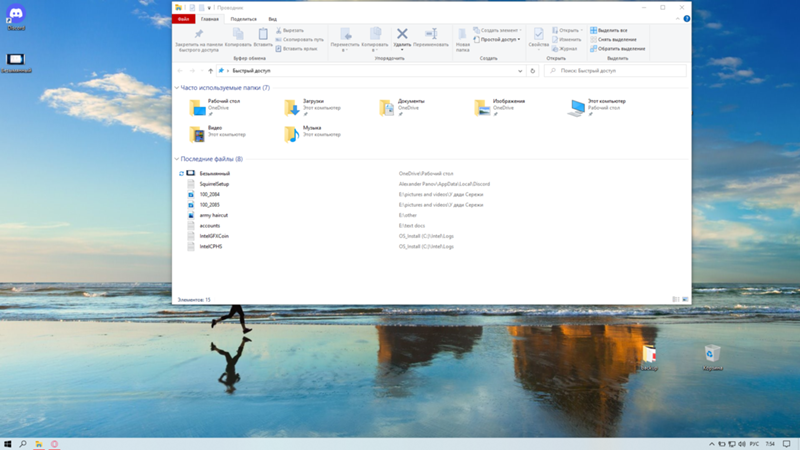Switch to details view in status bar
800x450 pixels.
tap(676, 299)
